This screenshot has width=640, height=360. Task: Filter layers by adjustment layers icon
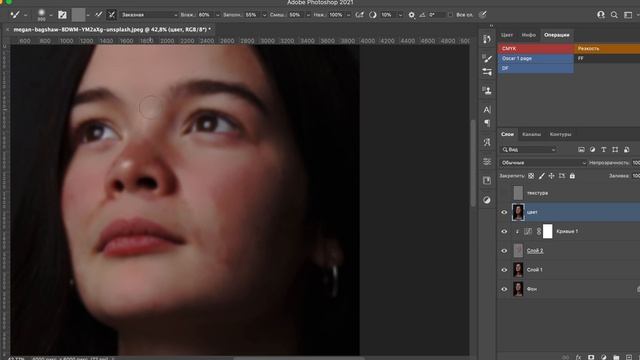593,150
